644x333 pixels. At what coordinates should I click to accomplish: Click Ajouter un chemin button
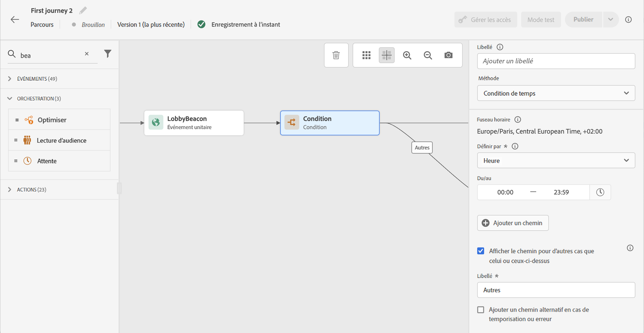(x=513, y=223)
